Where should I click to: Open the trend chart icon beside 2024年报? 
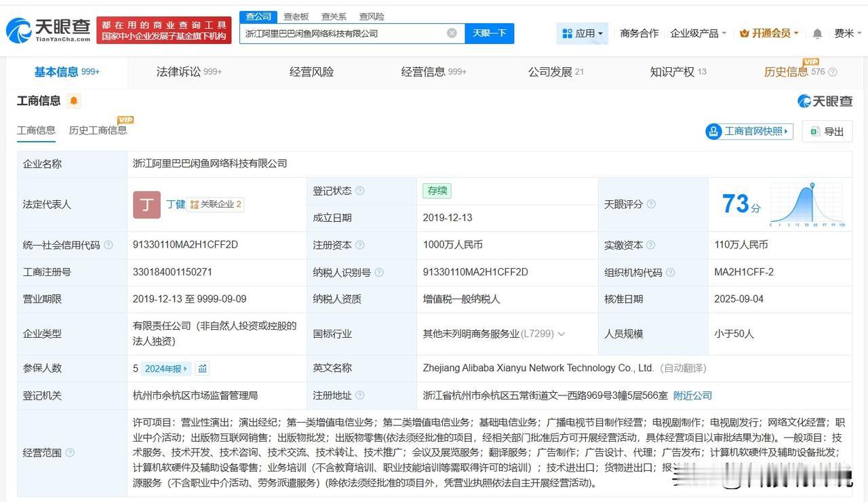pos(202,368)
